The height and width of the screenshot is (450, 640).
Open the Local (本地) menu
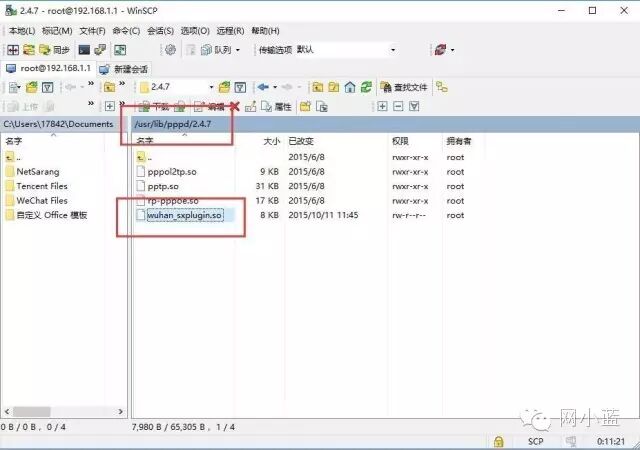(x=21, y=31)
